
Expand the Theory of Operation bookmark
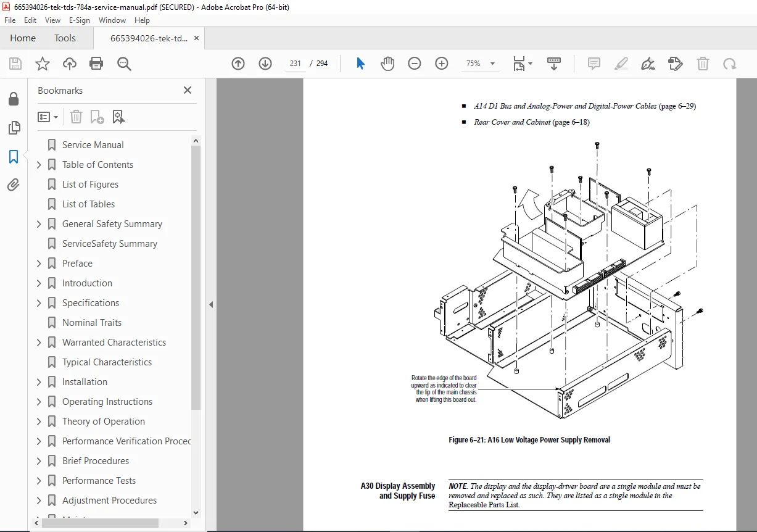39,422
